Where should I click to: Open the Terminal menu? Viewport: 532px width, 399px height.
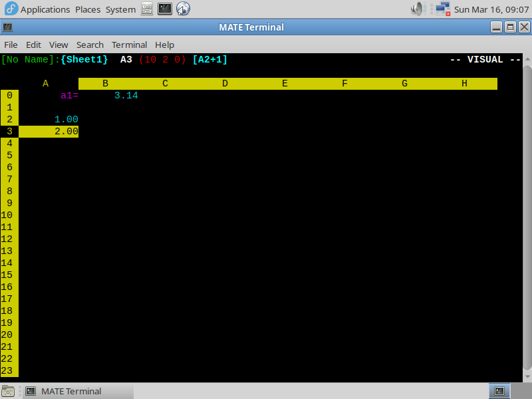click(129, 45)
